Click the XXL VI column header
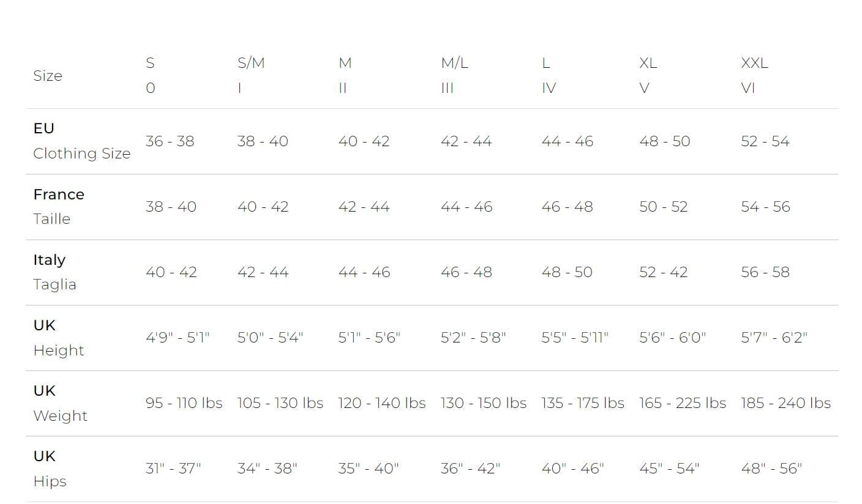This screenshot has width=862, height=504. 754,75
